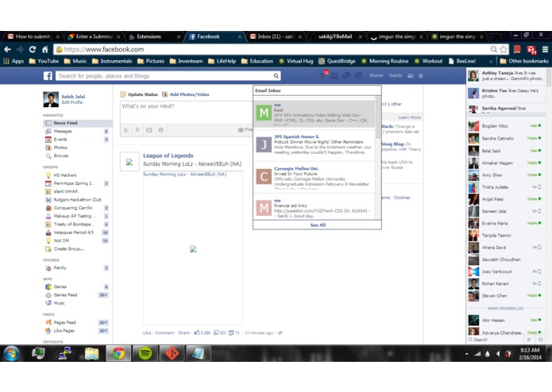Screen dimensions: 552x392
Task: Click the browser back arrow
Action: pyautogui.click(x=8, y=49)
